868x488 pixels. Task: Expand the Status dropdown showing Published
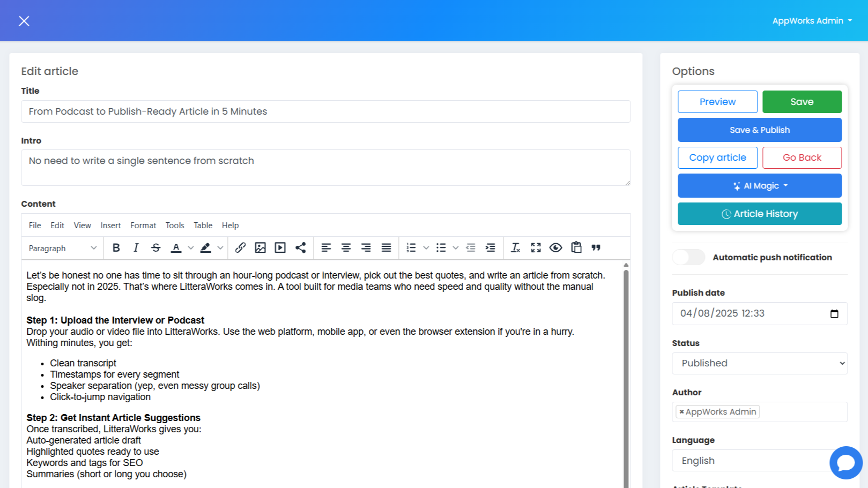759,363
